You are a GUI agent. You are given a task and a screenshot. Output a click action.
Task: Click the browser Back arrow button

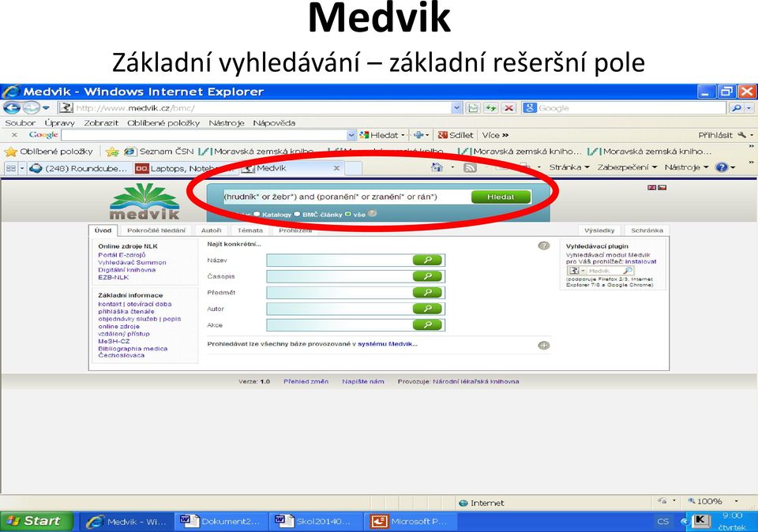(12, 108)
